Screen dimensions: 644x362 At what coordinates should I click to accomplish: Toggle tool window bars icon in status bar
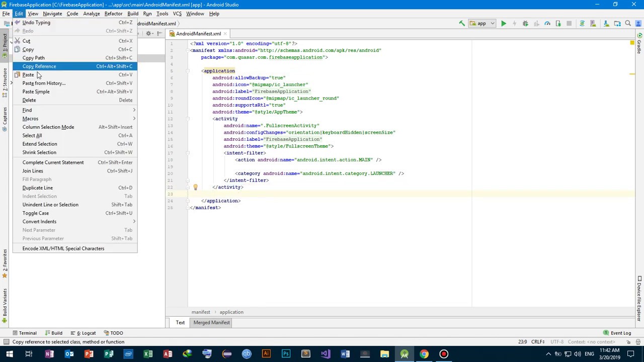tap(6, 342)
